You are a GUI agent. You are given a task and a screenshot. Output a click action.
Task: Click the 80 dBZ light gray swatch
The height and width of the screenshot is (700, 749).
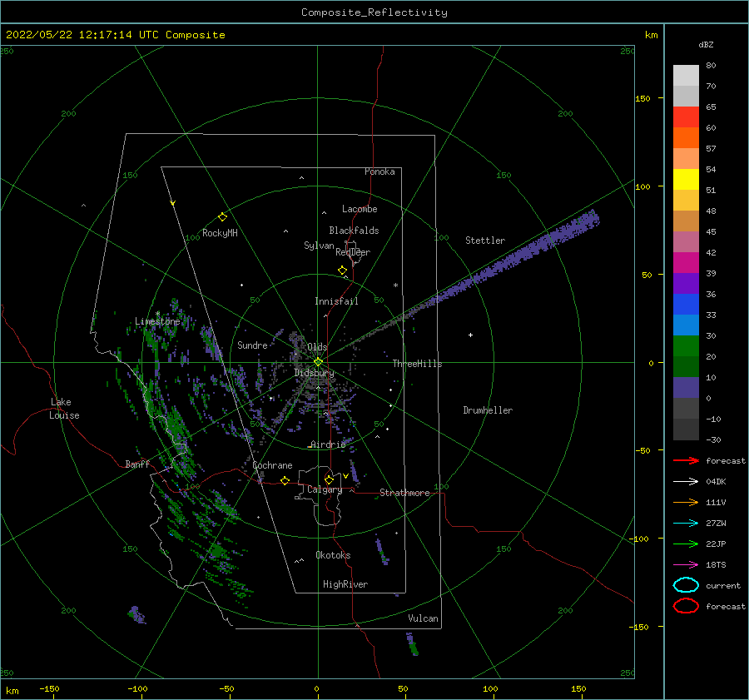point(686,75)
